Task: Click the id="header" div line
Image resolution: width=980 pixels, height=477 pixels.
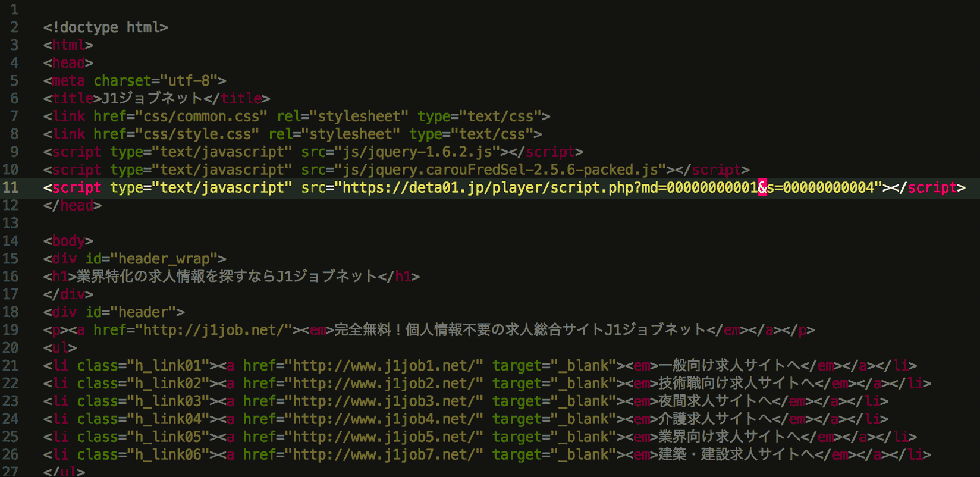Action: (114, 312)
